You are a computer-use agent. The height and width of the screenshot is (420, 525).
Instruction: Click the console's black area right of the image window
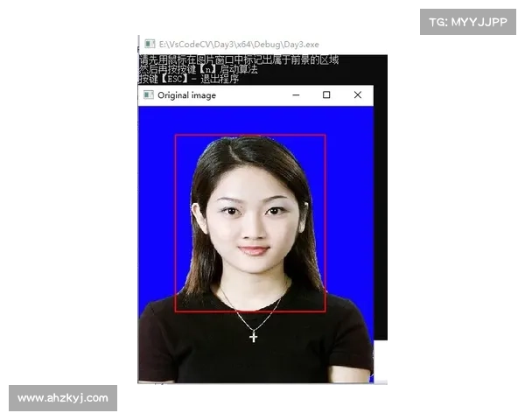point(382,219)
